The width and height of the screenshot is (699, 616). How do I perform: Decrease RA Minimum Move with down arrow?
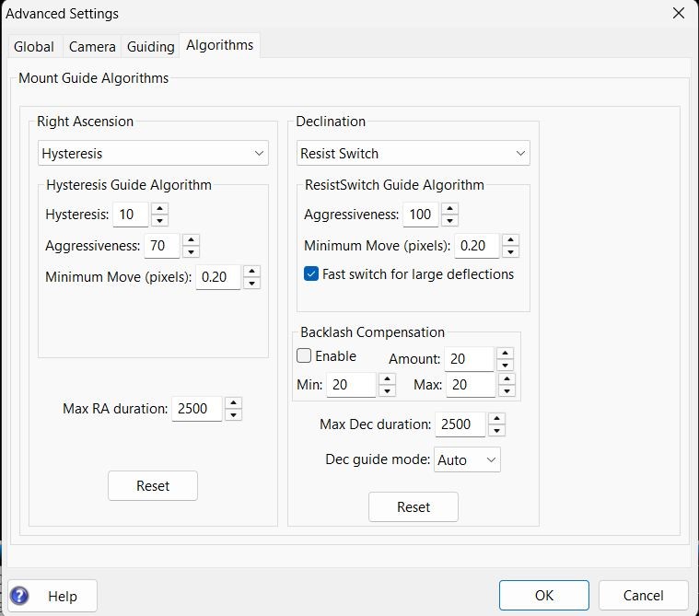251,283
